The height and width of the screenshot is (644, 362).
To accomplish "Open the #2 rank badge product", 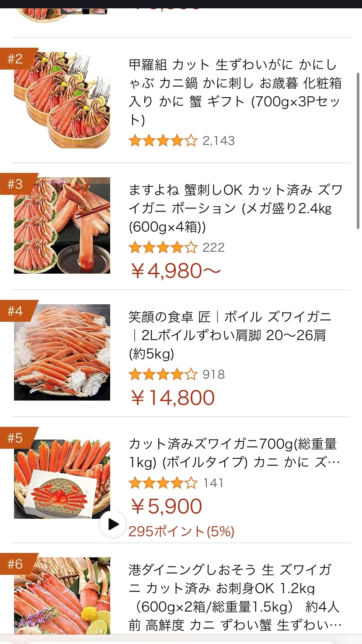I will click(17, 59).
